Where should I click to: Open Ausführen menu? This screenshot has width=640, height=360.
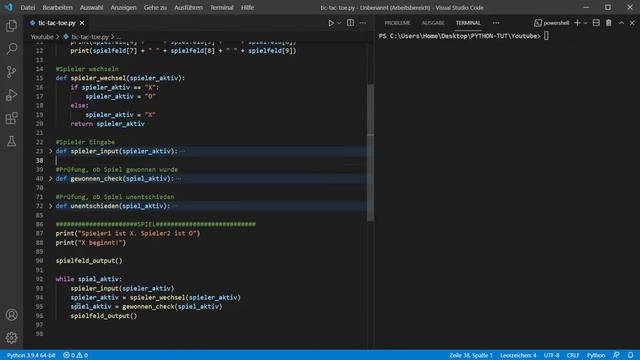pyautogui.click(x=188, y=7)
